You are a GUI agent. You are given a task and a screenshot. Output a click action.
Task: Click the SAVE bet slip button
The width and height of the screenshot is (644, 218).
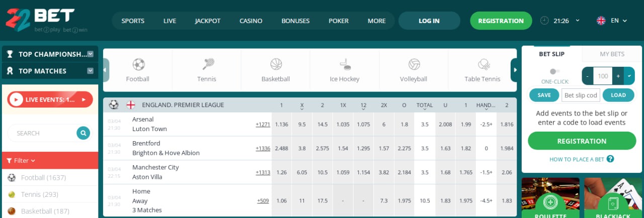click(x=544, y=95)
